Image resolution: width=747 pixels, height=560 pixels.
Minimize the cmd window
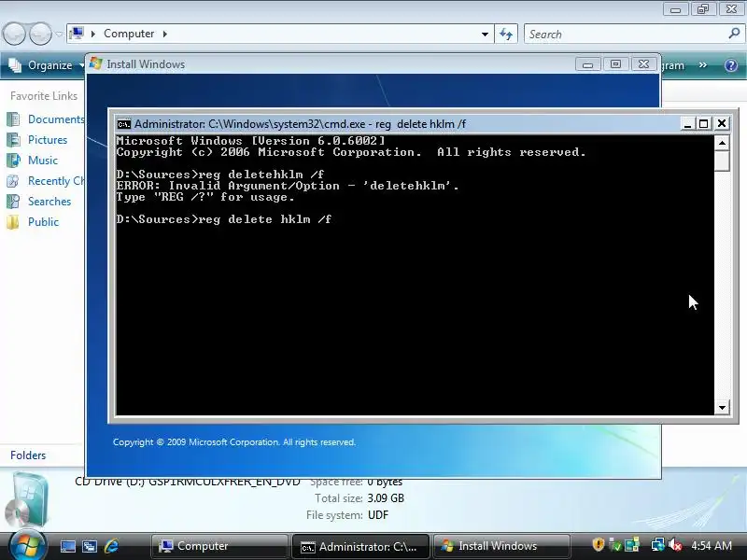687,124
